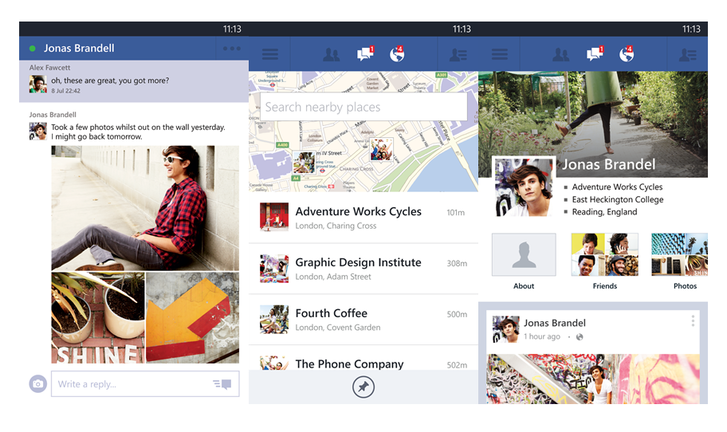Open globe notifications on the nearby places screen
Screen dimensions: 727x432
pos(398,55)
